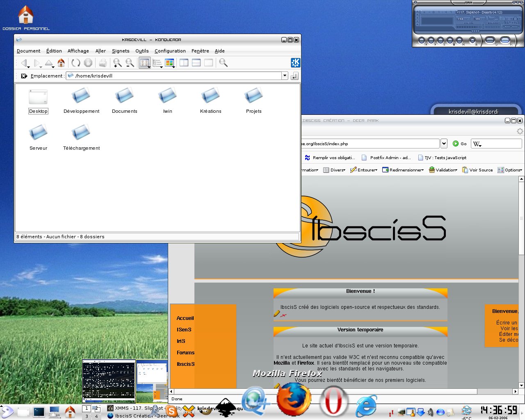The height and width of the screenshot is (420, 525).
Task: Go up one directory in Konqueror
Action: [49, 63]
